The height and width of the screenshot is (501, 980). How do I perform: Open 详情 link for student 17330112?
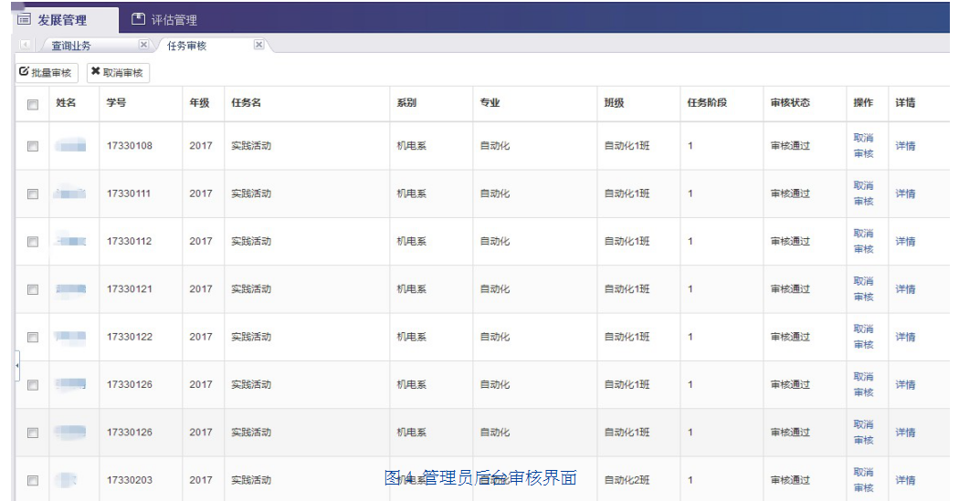[905, 241]
